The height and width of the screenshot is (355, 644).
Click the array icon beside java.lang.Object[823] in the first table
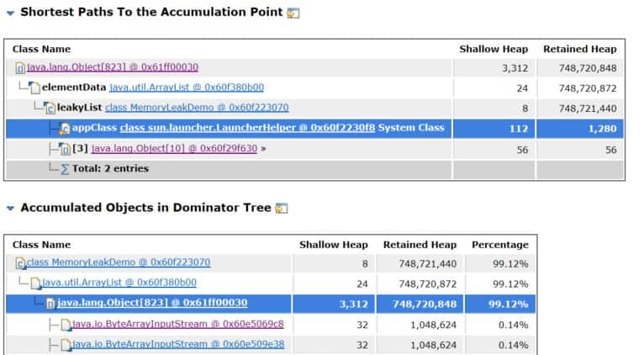coord(20,68)
